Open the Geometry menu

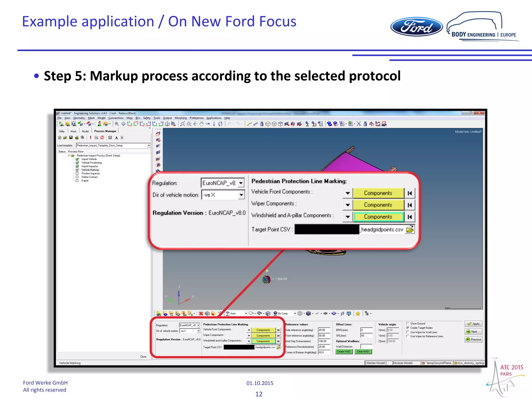[x=79, y=118]
